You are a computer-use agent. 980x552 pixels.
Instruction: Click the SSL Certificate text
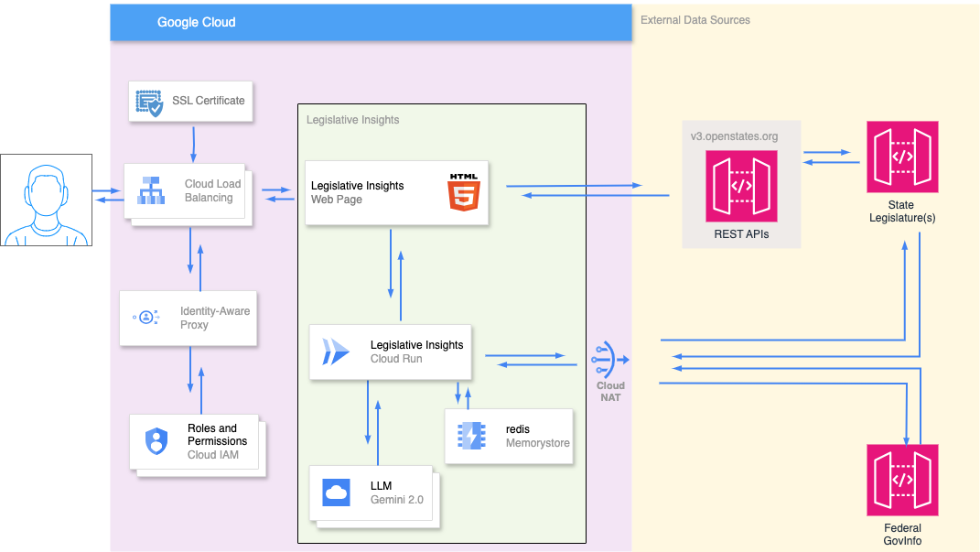tap(208, 100)
